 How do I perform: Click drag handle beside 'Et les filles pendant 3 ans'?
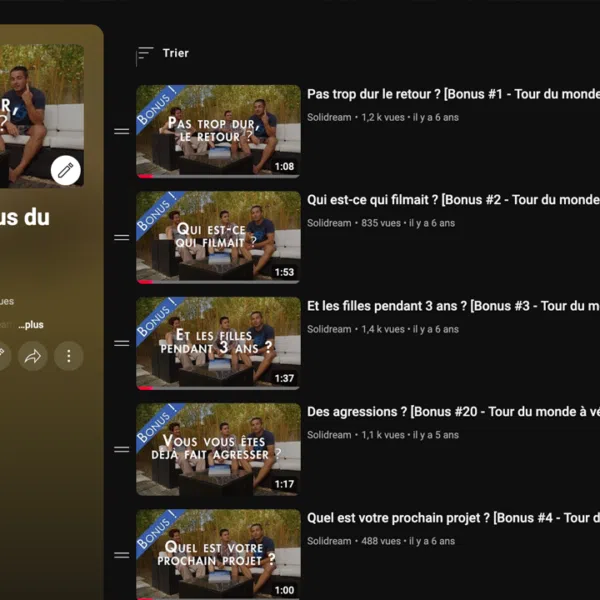[122, 344]
